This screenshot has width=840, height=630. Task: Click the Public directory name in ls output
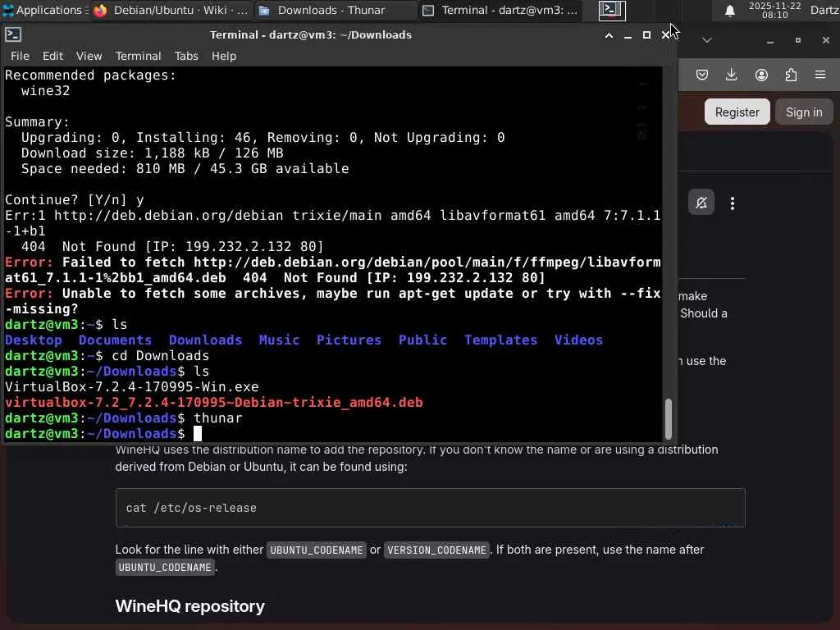pyautogui.click(x=422, y=340)
